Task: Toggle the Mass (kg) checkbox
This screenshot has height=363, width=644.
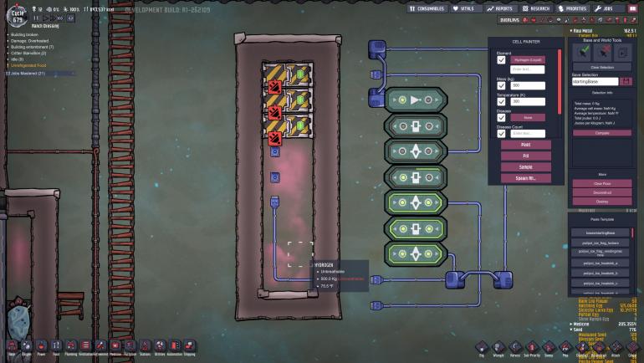Action: (501, 85)
